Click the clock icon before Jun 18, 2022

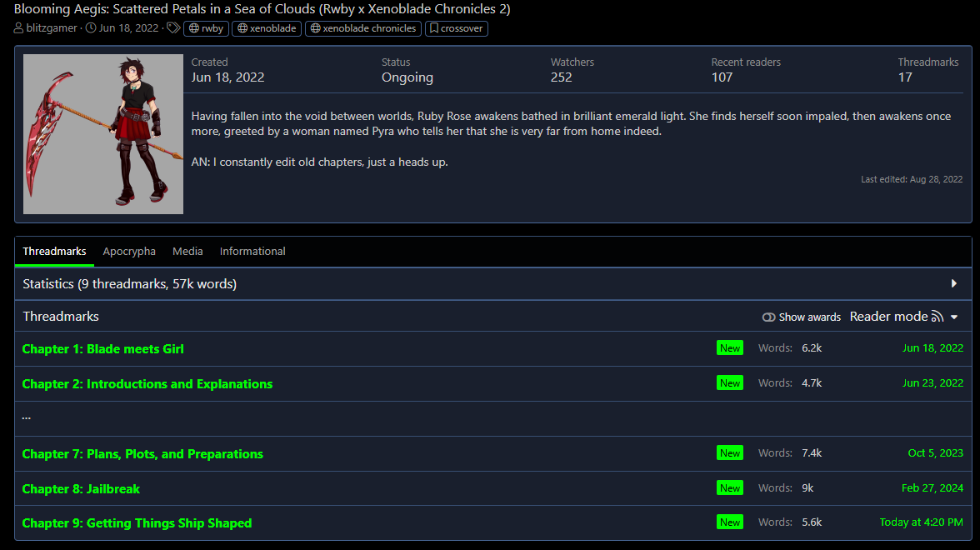point(91,28)
